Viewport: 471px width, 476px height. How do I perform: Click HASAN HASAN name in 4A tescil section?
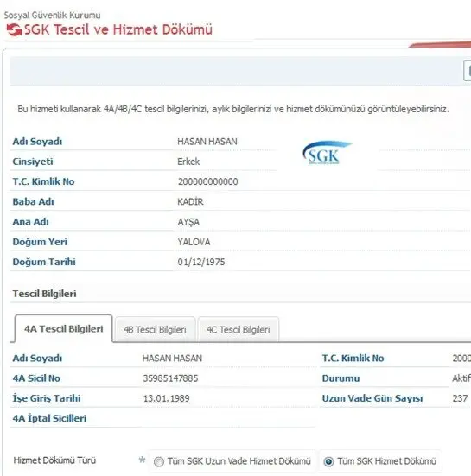tap(172, 359)
